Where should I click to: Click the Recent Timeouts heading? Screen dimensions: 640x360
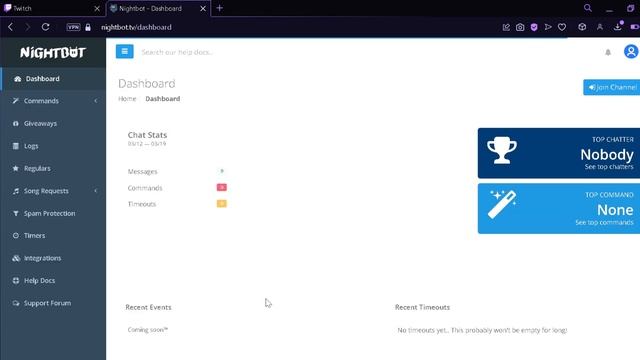(422, 307)
